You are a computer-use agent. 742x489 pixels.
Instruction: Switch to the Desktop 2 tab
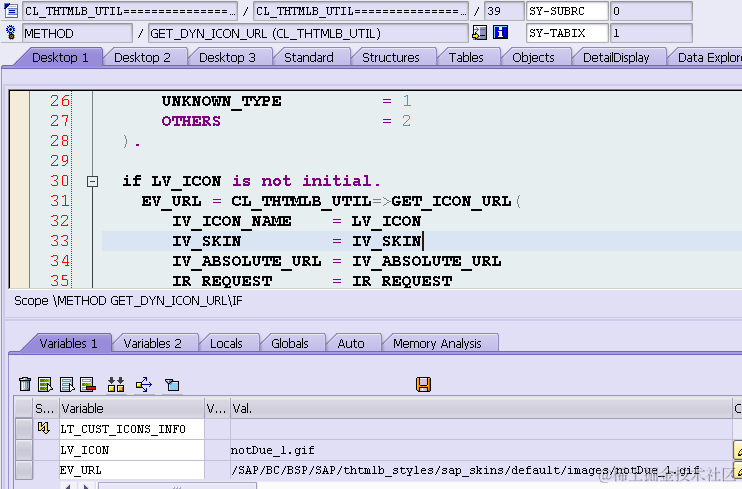[x=142, y=58]
